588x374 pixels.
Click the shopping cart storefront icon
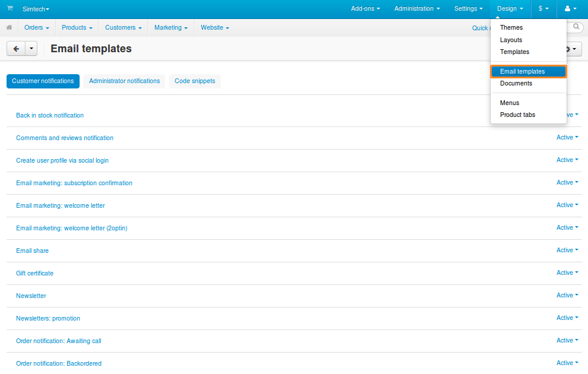pos(10,8)
